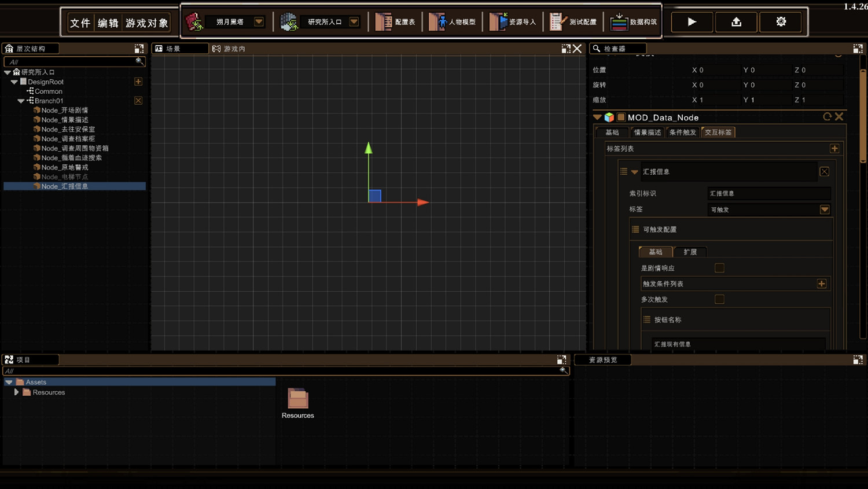This screenshot has width=868, height=489.
Task: Add a tag via 标签列表 plus icon
Action: 834,149
